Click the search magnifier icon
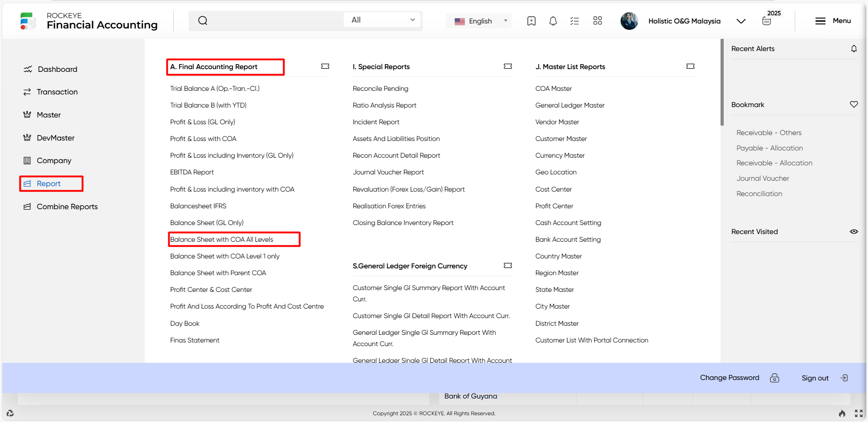The image size is (868, 422). 203,20
